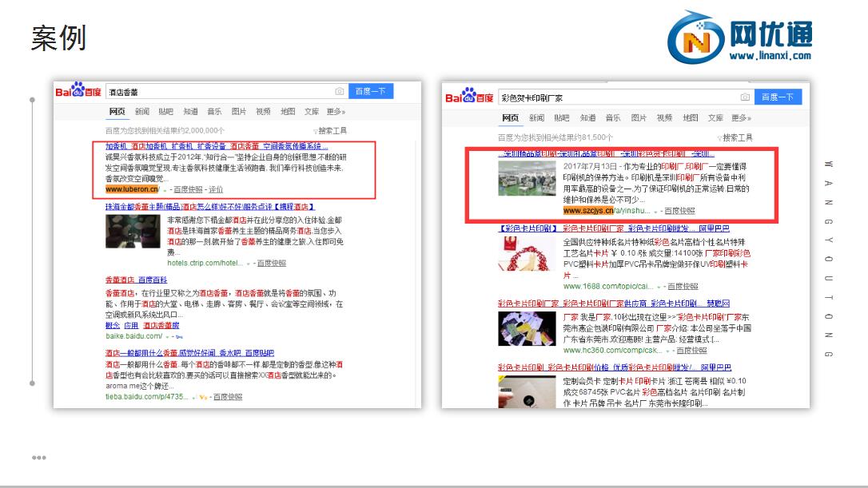Open dropdown arrow after baike.baidu.com URL

point(168,337)
